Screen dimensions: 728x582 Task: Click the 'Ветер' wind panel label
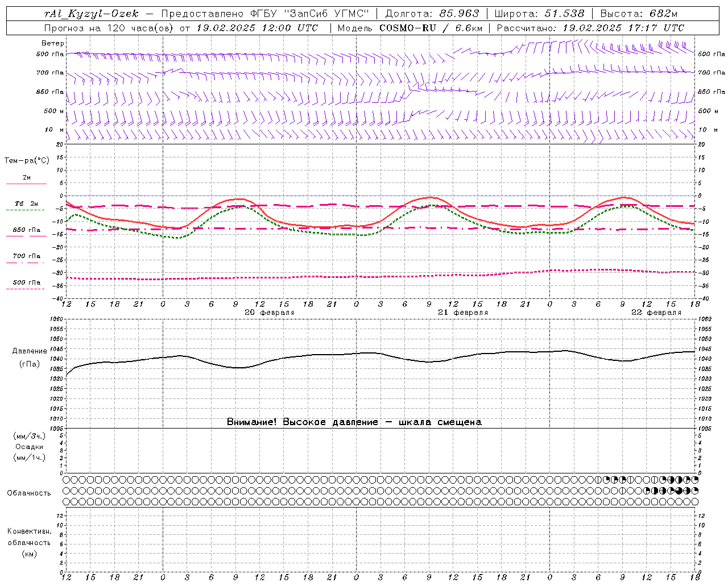tap(53, 43)
